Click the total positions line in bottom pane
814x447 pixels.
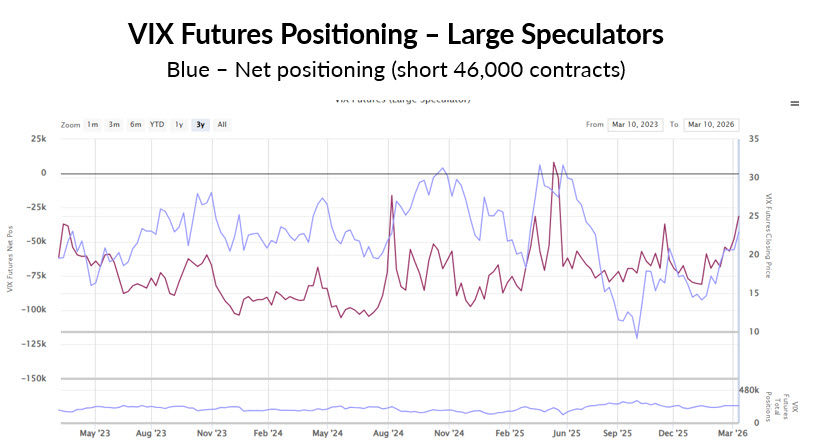300,409
